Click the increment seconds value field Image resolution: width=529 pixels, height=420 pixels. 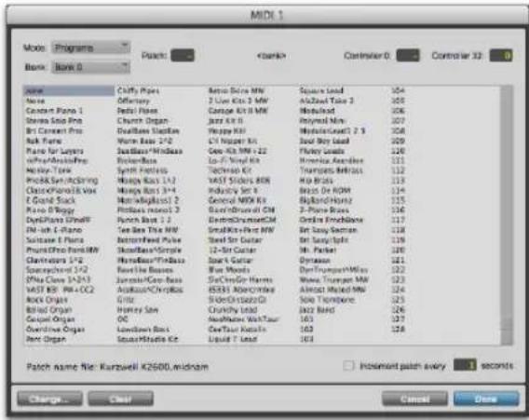465,365
